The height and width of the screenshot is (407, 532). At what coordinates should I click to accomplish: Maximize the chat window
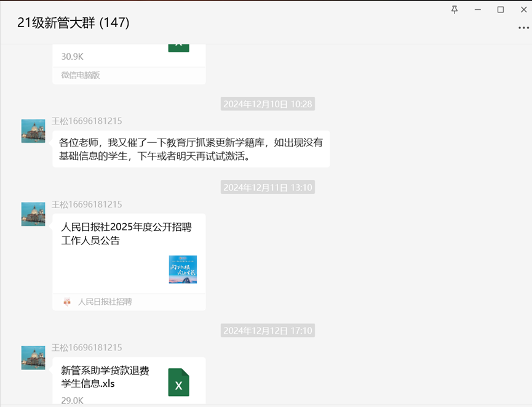[x=501, y=10]
